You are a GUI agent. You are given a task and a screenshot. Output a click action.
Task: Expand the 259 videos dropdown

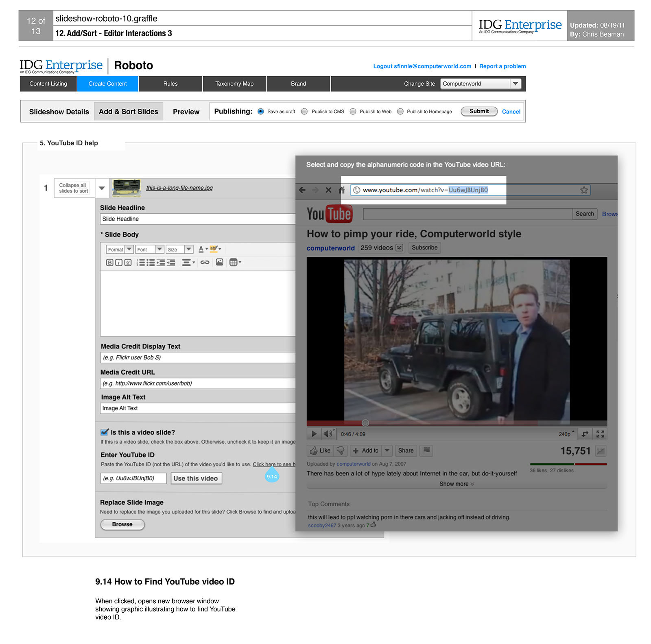pyautogui.click(x=400, y=248)
